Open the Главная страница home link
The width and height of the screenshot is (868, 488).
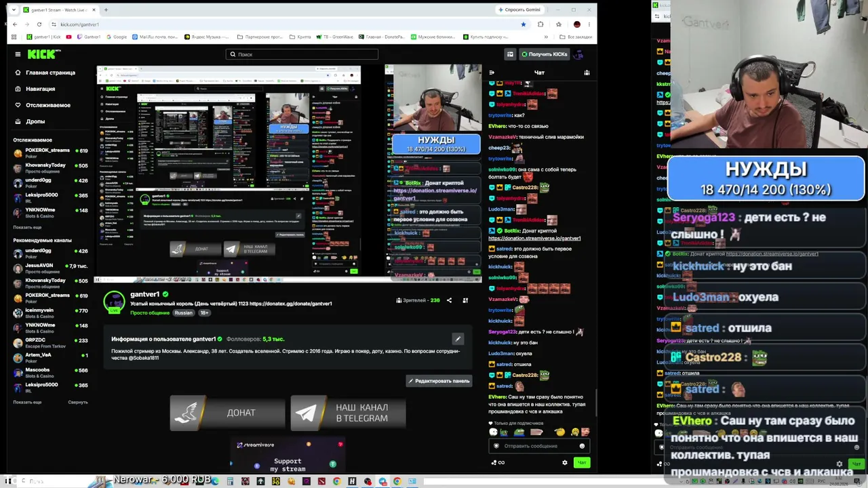45,73
